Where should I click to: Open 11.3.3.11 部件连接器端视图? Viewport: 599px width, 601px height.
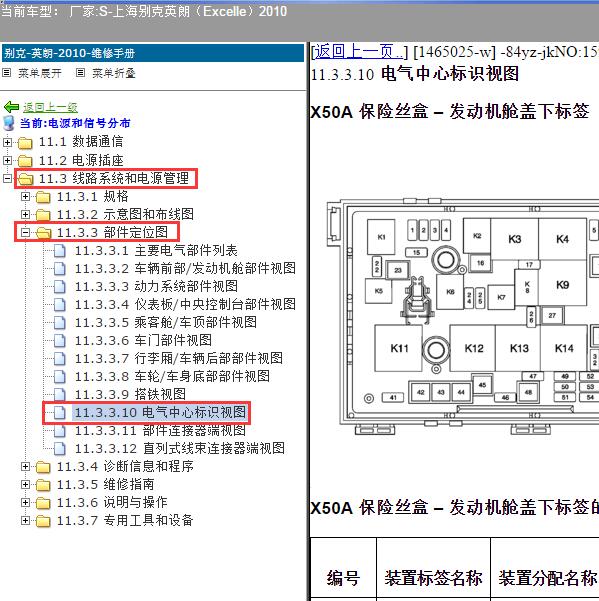click(160, 430)
